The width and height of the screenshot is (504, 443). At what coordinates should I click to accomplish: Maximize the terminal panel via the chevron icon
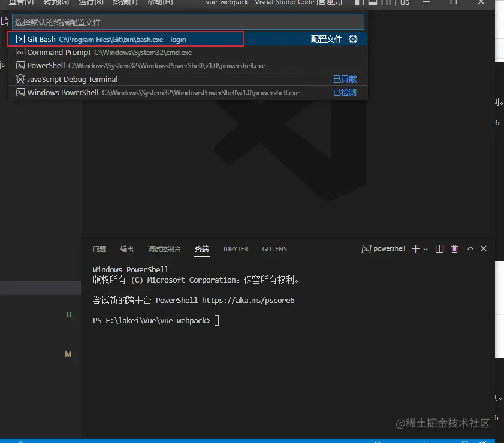(470, 248)
